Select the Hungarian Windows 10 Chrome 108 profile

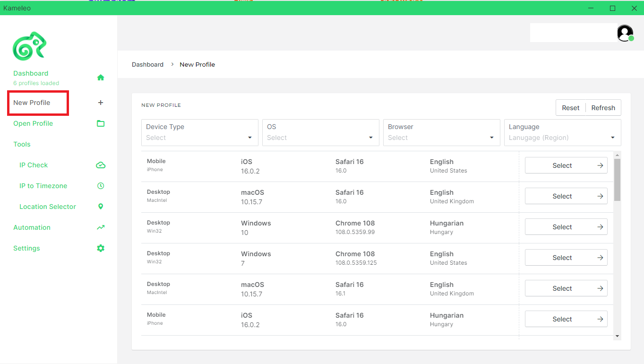(x=566, y=227)
